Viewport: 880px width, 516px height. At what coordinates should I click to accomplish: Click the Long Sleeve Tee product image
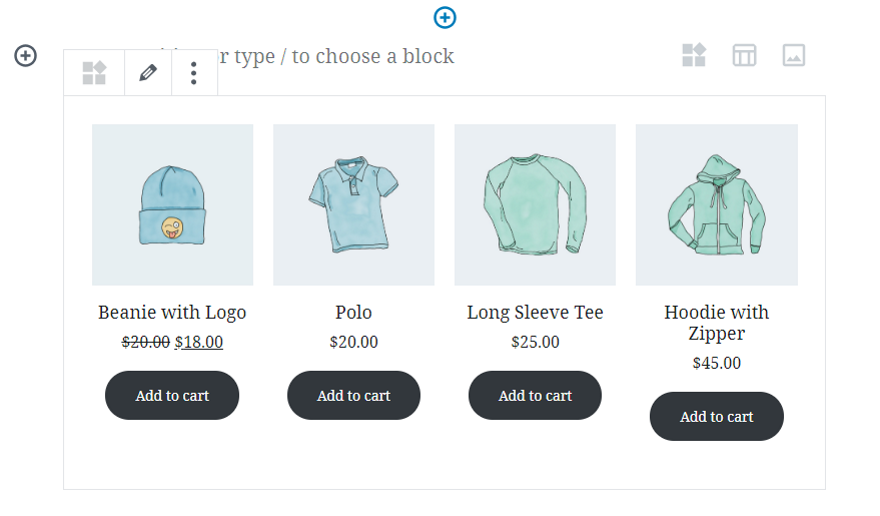click(x=535, y=205)
